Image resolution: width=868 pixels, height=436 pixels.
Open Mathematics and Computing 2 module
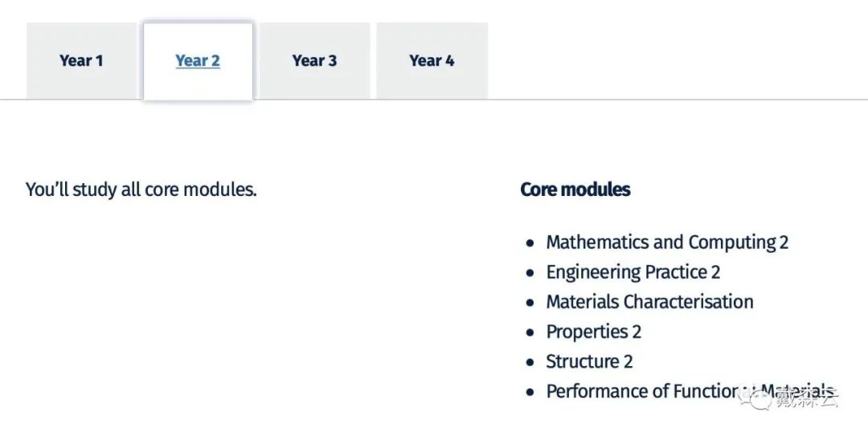click(667, 242)
